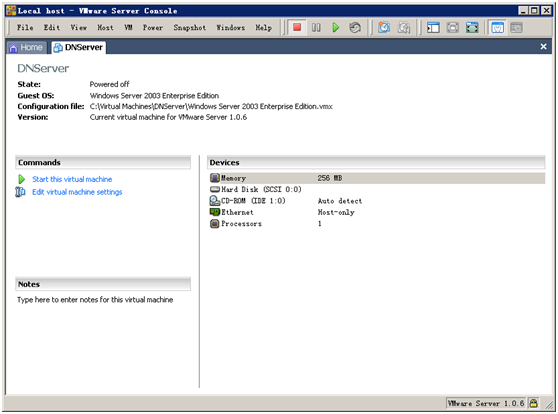Click the Powered off state text
The height and width of the screenshot is (414, 558).
click(x=109, y=84)
